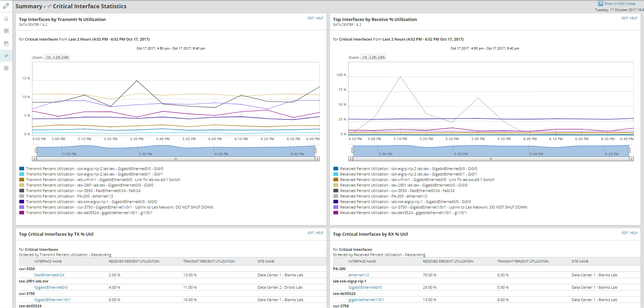
Task: Click the 13.00 % transmit value for cur-3550
Action: point(190,275)
